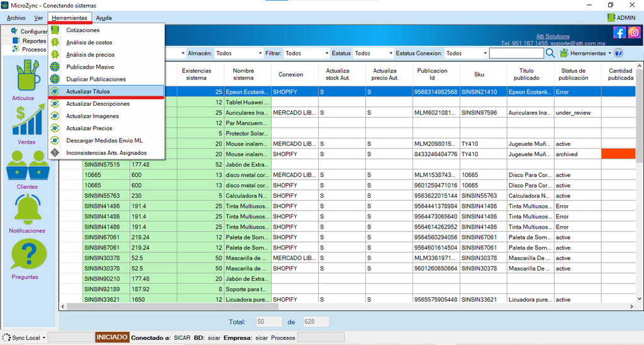644x345 pixels.
Task: Select the Reportes tree item
Action: [29, 41]
